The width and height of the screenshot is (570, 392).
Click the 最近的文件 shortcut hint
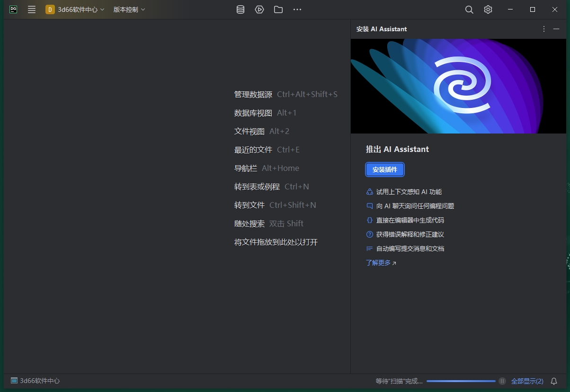click(x=267, y=150)
